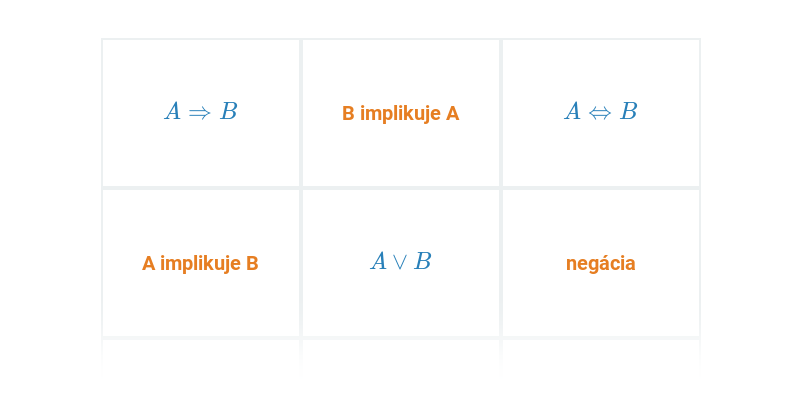This screenshot has width=800, height=400.
Task: Select the card showing A ⇒ B
Action: (201, 113)
